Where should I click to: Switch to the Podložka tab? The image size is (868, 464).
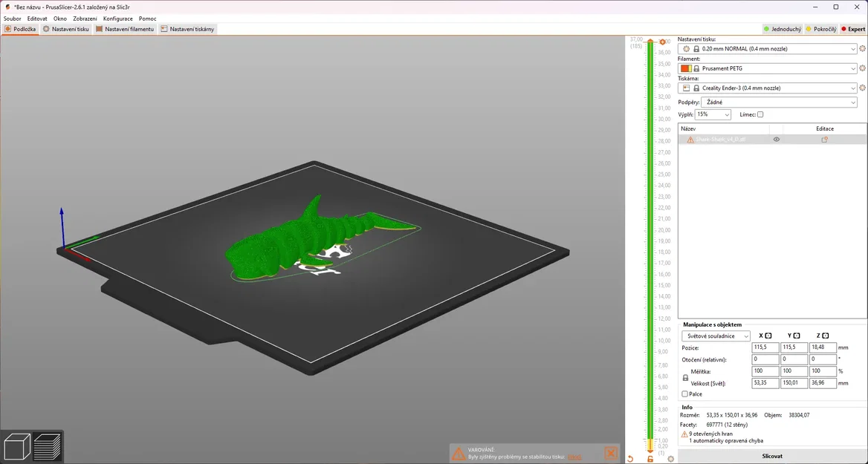click(21, 29)
